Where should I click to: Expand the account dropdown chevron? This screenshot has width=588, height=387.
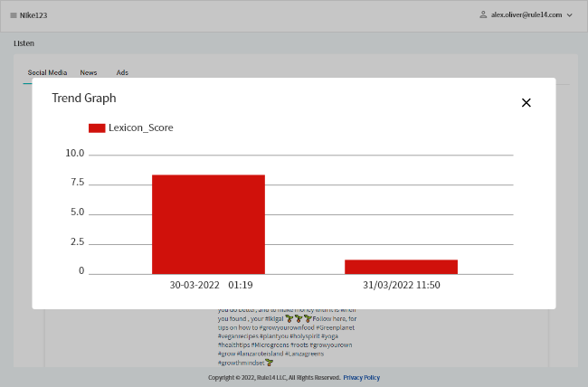(569, 15)
